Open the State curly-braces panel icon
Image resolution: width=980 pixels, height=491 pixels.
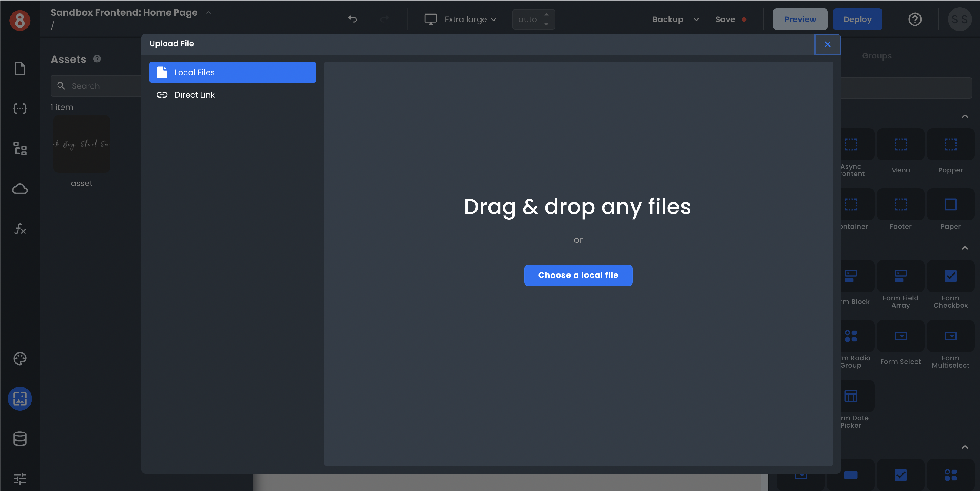pyautogui.click(x=20, y=109)
